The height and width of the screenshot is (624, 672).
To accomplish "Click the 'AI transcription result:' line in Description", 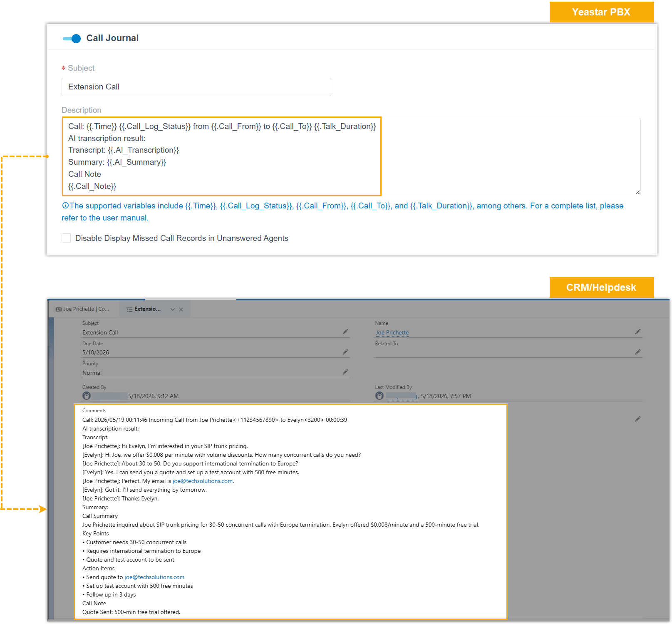I will 107,139.
